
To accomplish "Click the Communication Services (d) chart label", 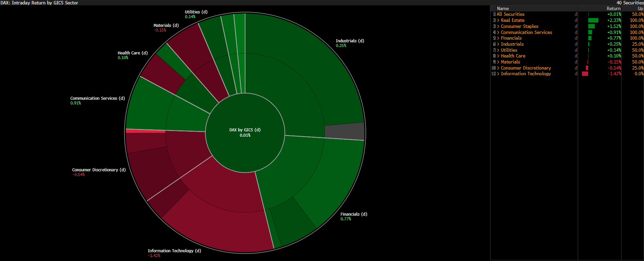I will pyautogui.click(x=97, y=98).
